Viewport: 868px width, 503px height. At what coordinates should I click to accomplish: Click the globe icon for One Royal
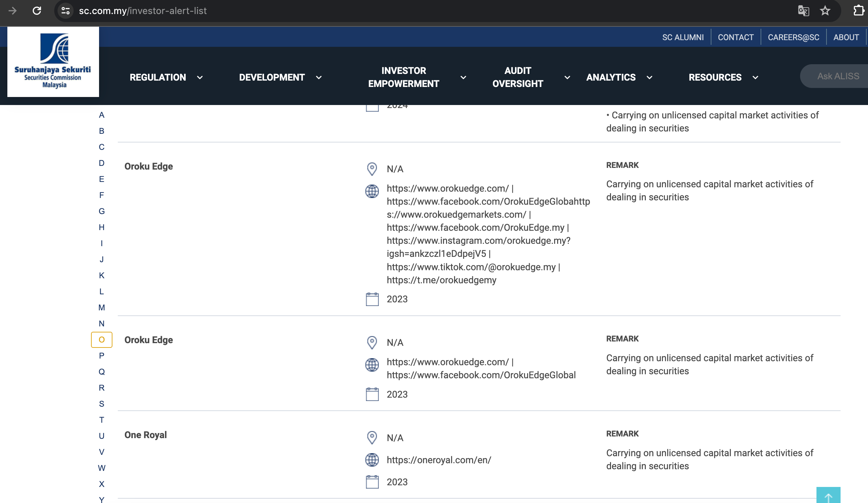pos(372,460)
